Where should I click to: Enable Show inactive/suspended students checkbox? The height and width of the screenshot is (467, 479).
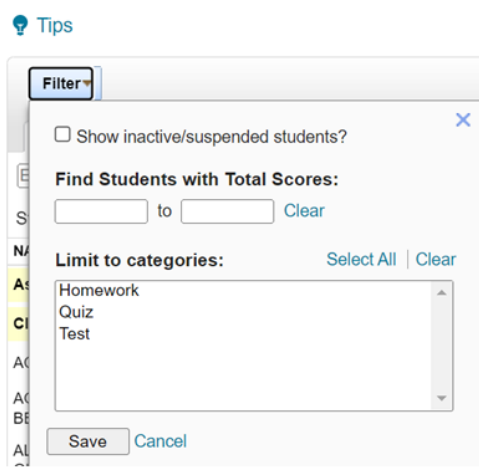click(63, 135)
